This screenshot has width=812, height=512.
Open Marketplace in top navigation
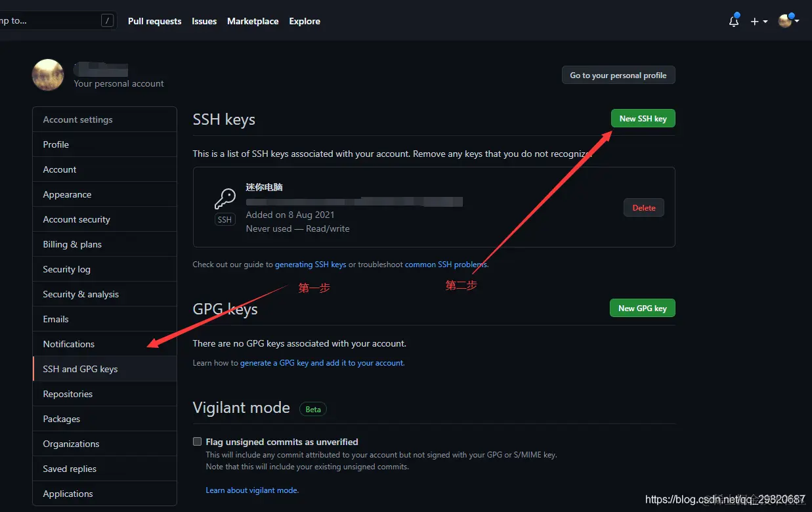point(253,21)
